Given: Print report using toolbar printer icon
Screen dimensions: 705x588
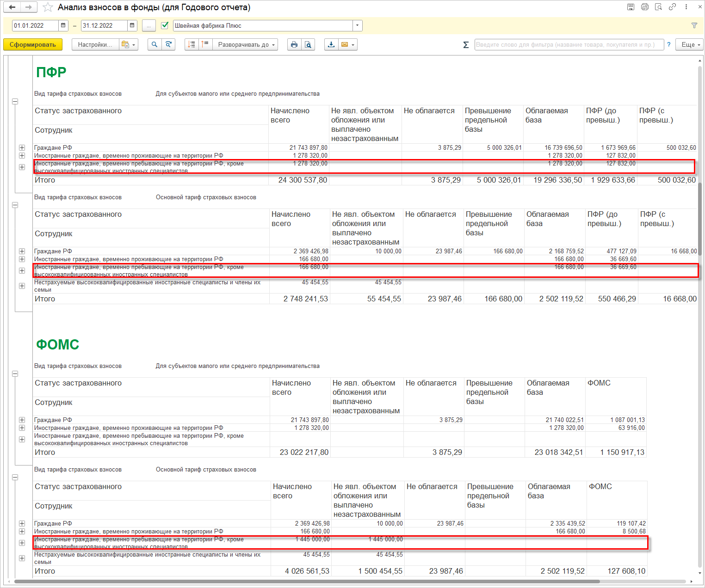Looking at the screenshot, I should (x=294, y=44).
